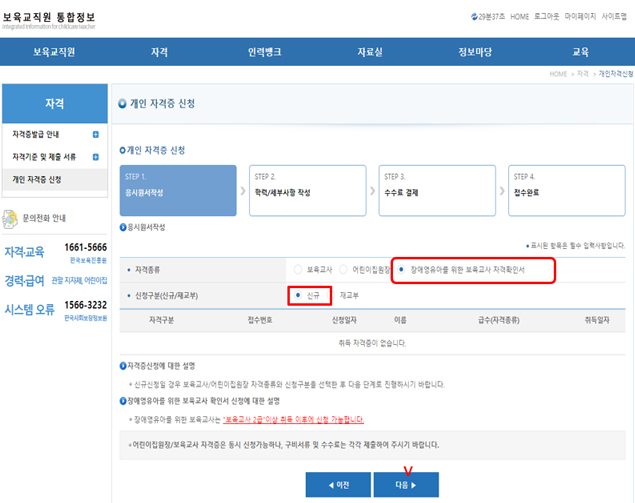Click phone number 1566-3232
This screenshot has height=503, width=635.
[85, 305]
